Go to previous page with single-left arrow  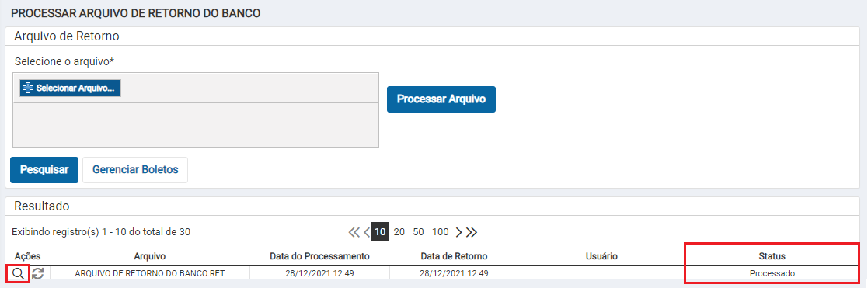pyautogui.click(x=367, y=232)
